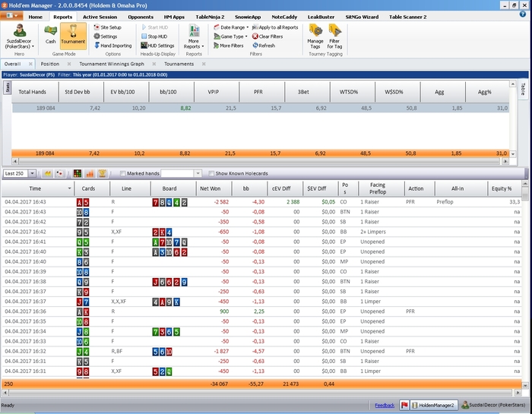
Task: Click the red-dot marker icon in hands toolbar
Action: 60,174
